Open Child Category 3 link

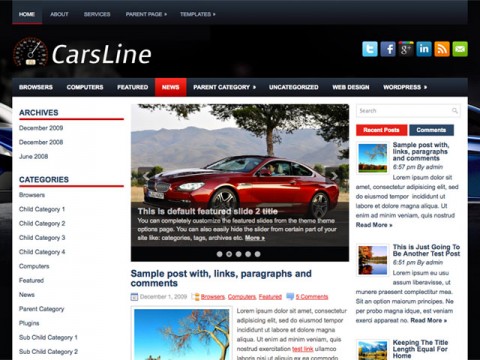(42, 238)
